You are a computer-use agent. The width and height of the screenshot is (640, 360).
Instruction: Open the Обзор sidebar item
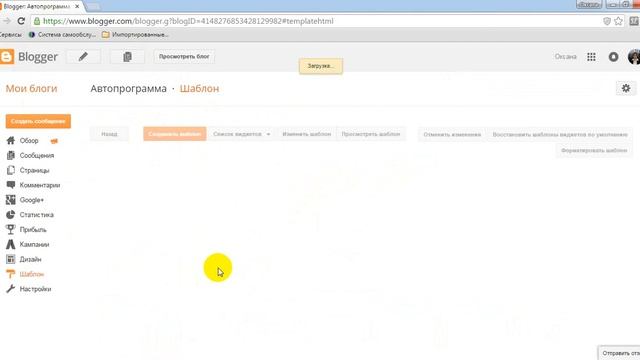[x=29, y=140]
